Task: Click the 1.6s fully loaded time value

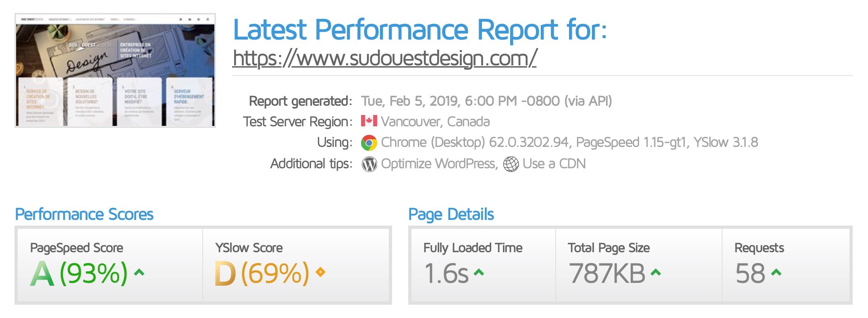Action: pos(446,274)
